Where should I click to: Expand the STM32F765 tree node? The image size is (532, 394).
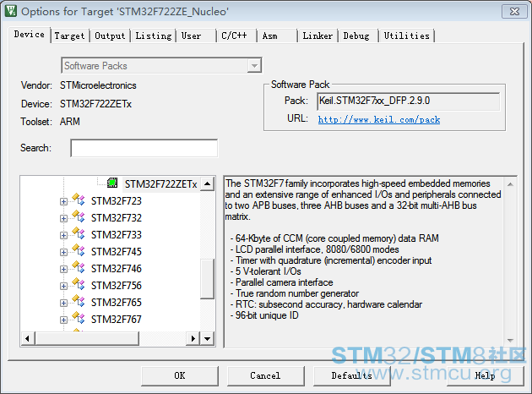(63, 303)
